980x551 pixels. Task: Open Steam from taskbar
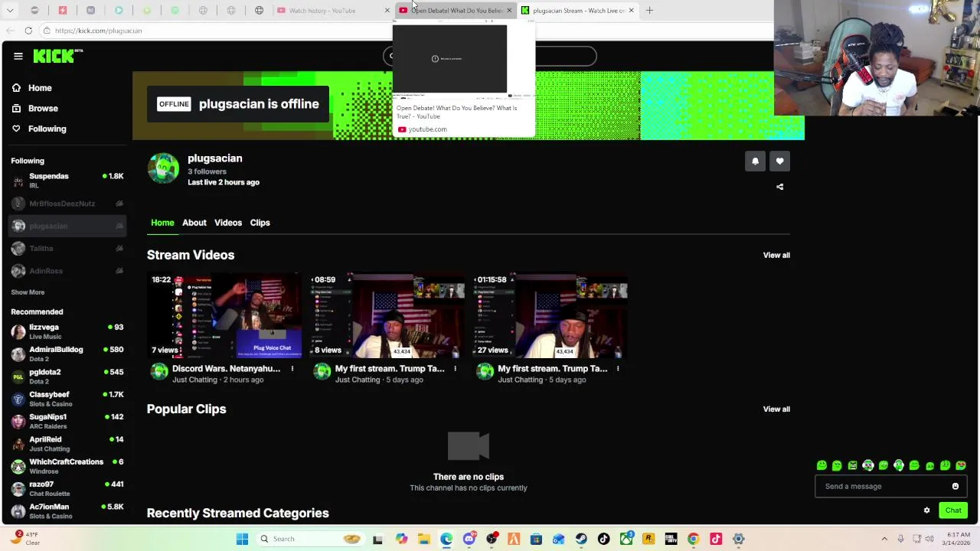click(x=581, y=539)
